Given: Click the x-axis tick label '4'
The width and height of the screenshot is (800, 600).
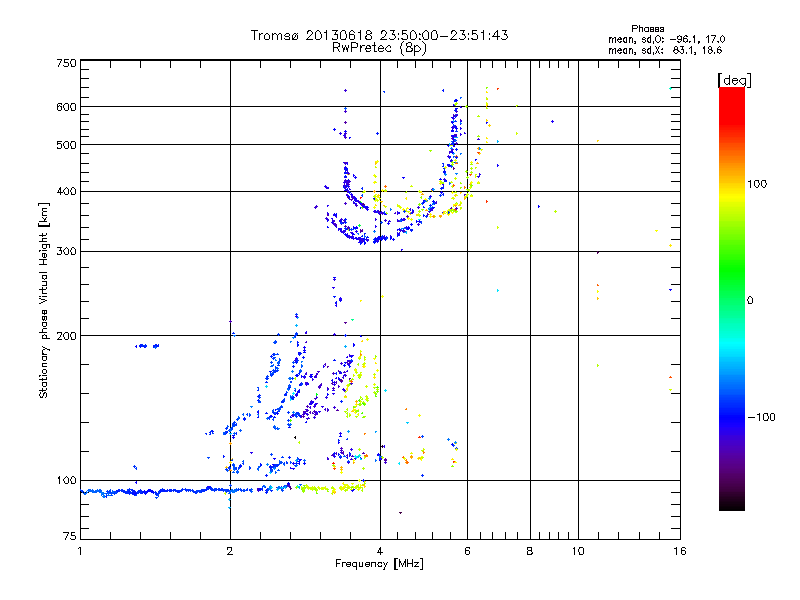Looking at the screenshot, I should click(x=380, y=551).
